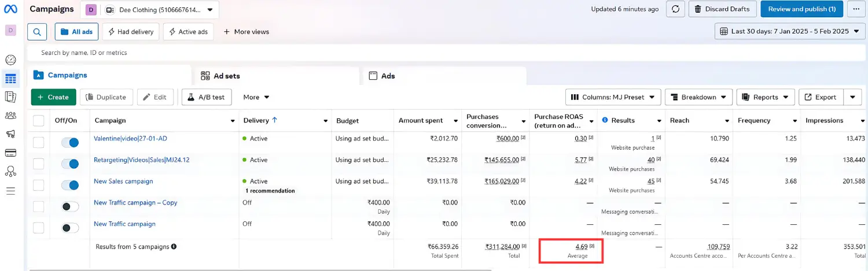The image size is (868, 271).
Task: Open Advertising settings megaphone icon in sidebar
Action: pyautogui.click(x=10, y=134)
